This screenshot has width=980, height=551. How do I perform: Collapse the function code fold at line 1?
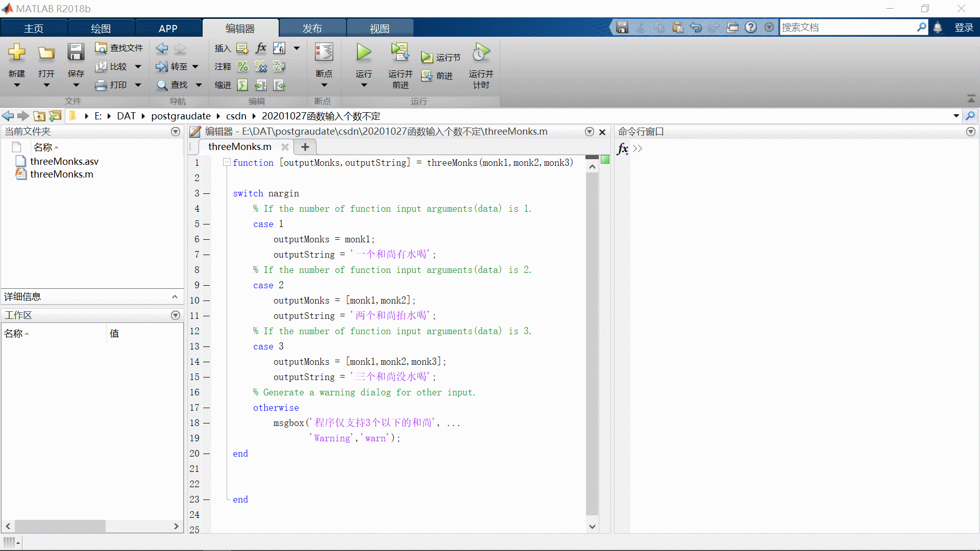click(227, 162)
